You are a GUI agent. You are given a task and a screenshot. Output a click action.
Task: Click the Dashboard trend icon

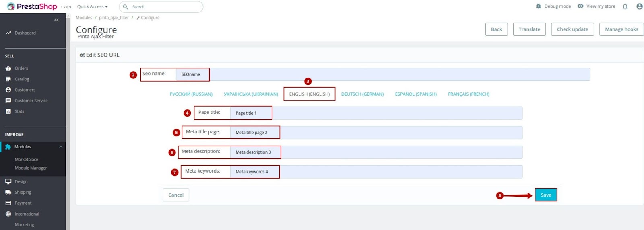(8, 33)
